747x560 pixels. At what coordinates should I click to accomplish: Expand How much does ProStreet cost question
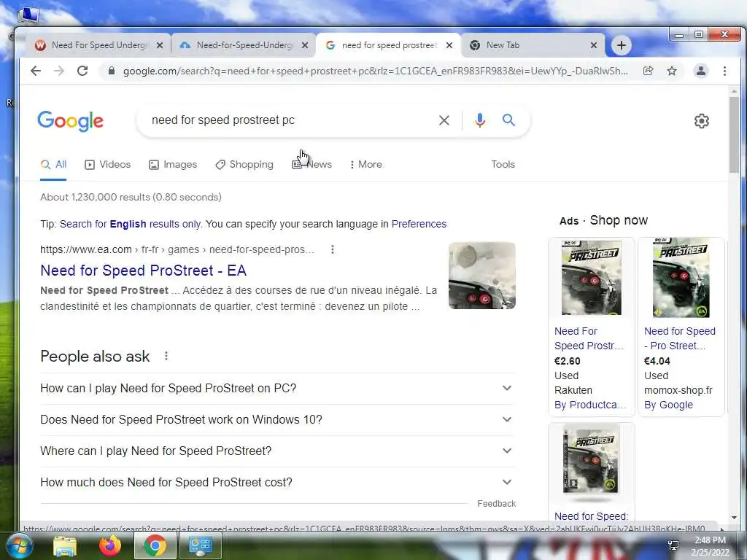(277, 483)
